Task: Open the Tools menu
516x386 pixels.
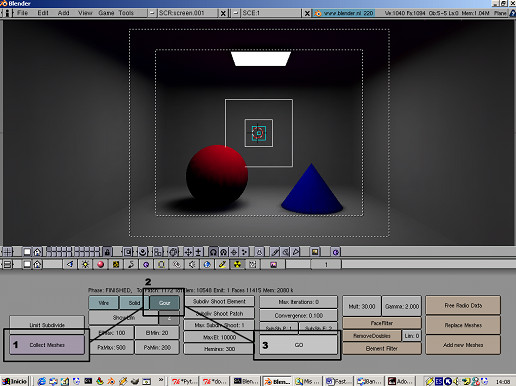Action: pos(126,13)
